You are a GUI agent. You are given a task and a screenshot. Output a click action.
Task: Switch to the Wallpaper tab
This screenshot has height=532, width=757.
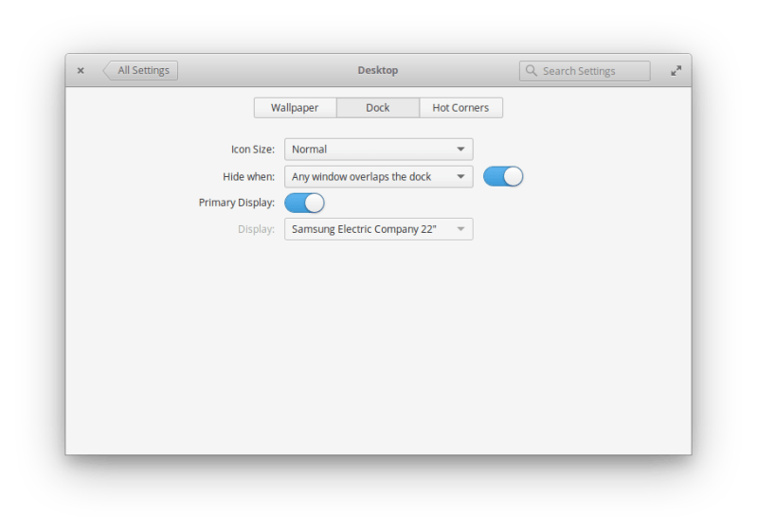[295, 108]
